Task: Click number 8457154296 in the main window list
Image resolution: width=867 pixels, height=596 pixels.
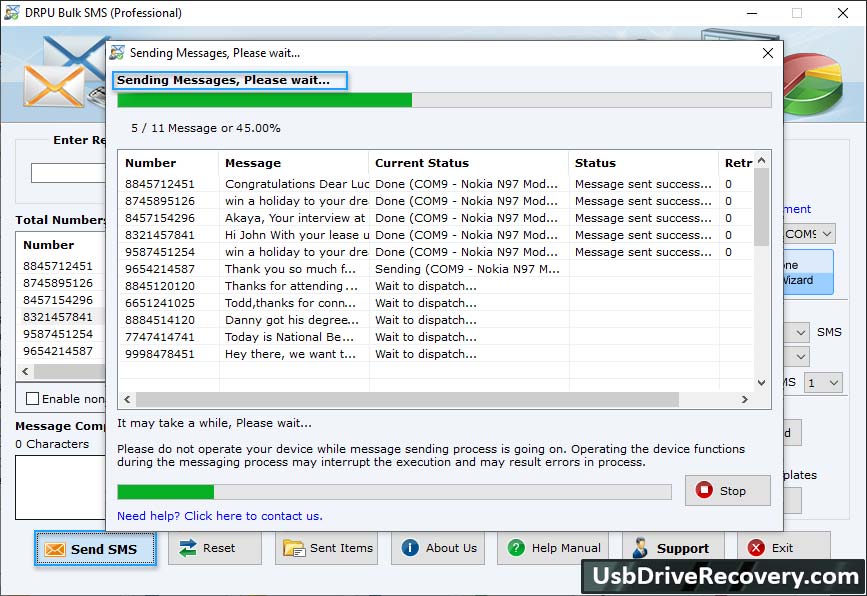Action: point(58,300)
